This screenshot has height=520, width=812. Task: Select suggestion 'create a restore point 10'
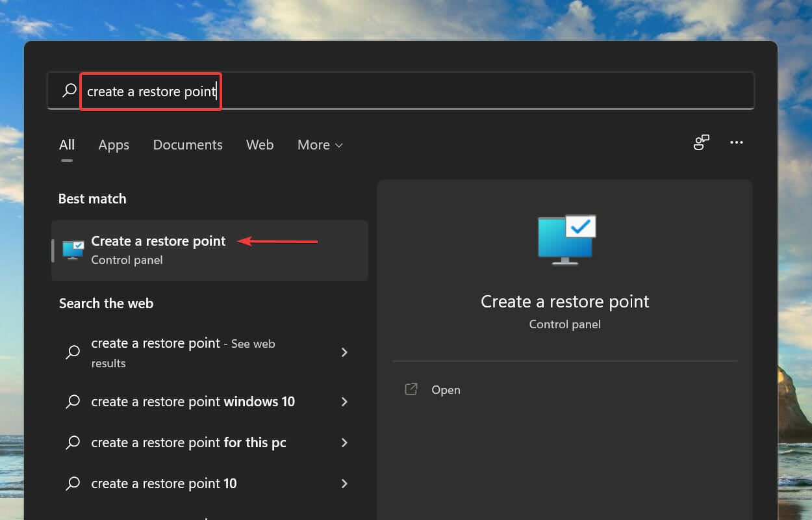point(210,484)
